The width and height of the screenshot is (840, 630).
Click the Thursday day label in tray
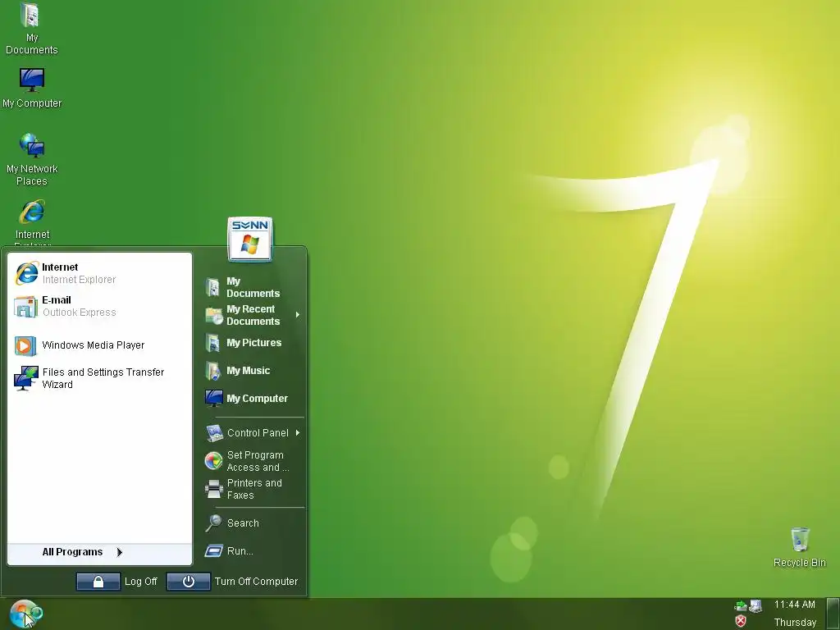click(x=795, y=623)
